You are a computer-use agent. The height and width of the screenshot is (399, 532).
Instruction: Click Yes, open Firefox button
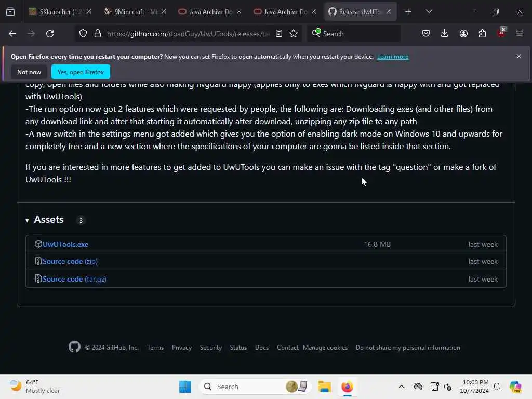tap(81, 72)
